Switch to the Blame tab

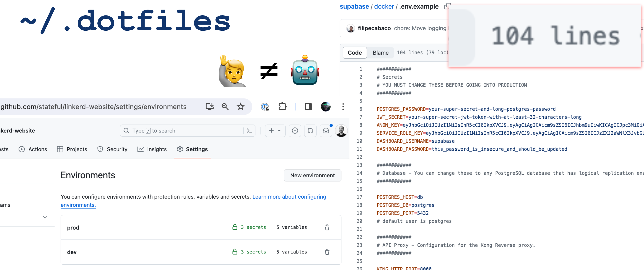380,53
